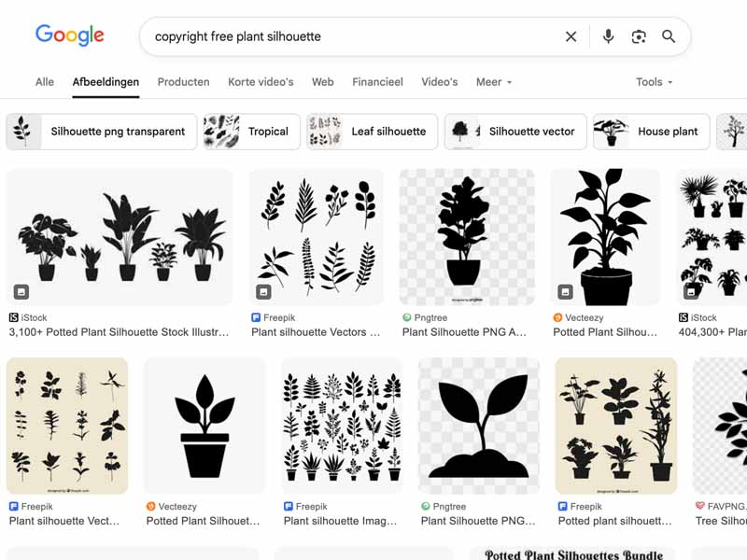Clear the search box text

pos(571,36)
